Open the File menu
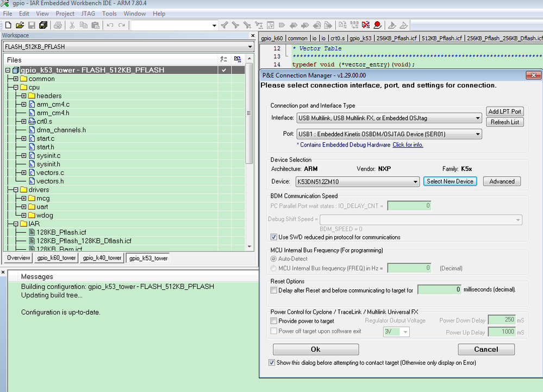 [7, 14]
